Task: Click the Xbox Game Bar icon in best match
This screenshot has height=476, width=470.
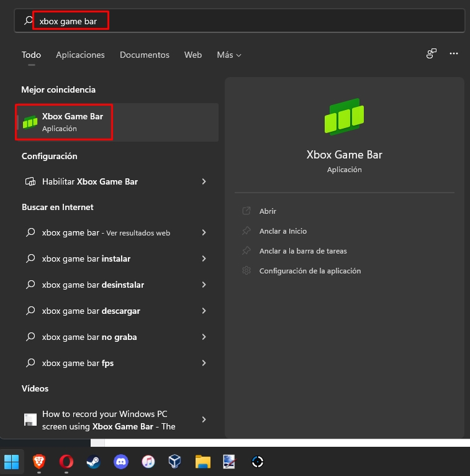Action: tap(30, 122)
